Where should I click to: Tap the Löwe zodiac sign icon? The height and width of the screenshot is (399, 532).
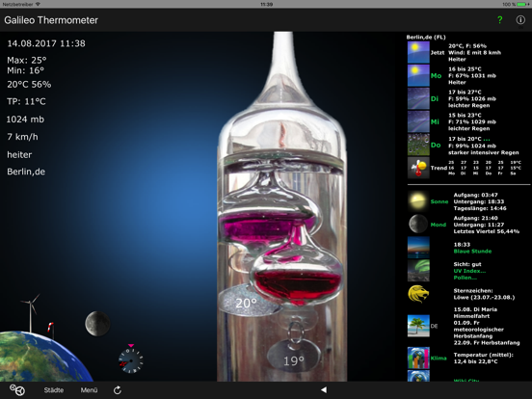tap(418, 294)
